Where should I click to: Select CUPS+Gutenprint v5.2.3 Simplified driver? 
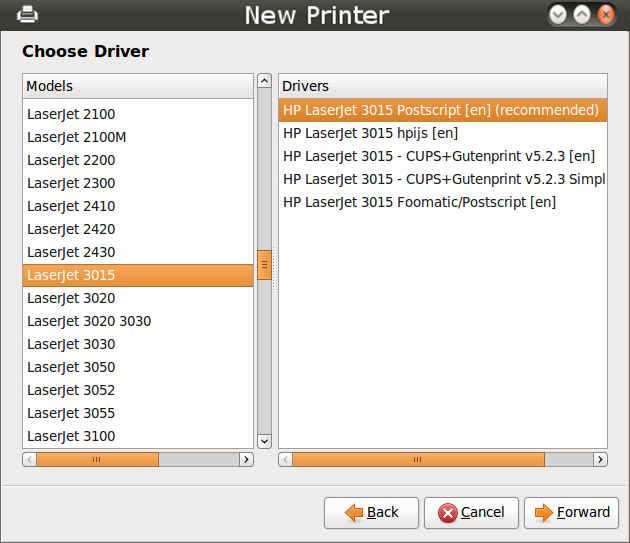pos(443,179)
